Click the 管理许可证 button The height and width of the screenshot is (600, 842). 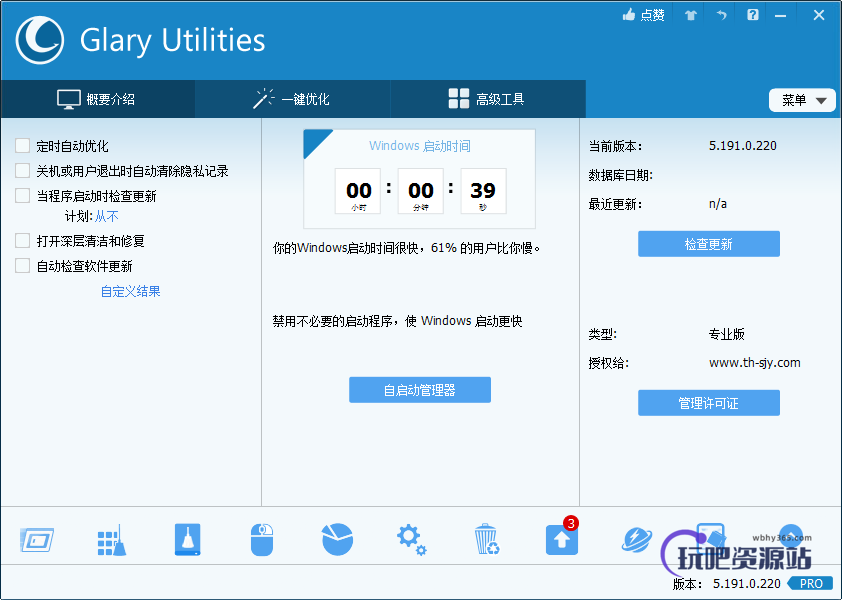click(709, 403)
